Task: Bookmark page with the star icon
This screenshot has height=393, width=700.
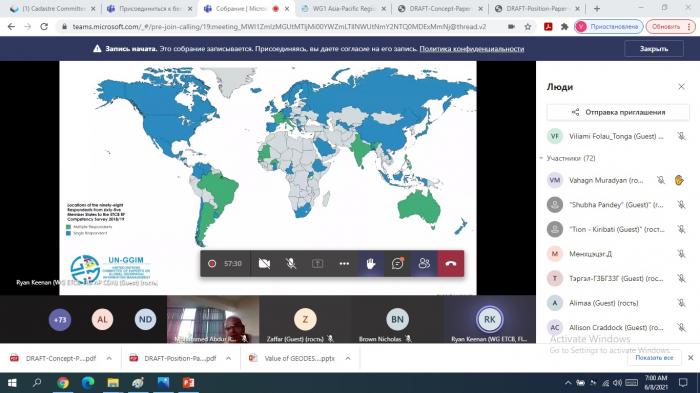Action: tap(528, 27)
